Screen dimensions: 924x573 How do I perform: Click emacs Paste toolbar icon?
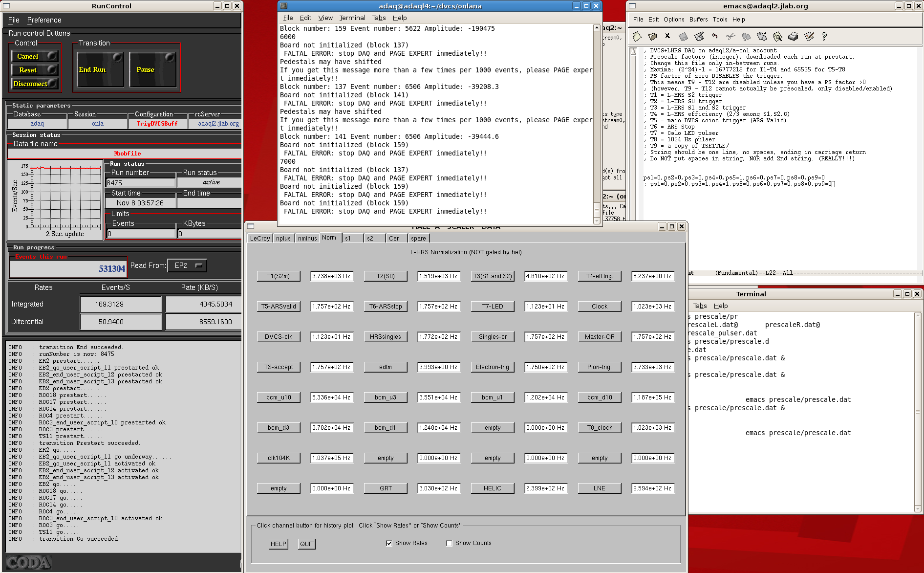pos(762,37)
